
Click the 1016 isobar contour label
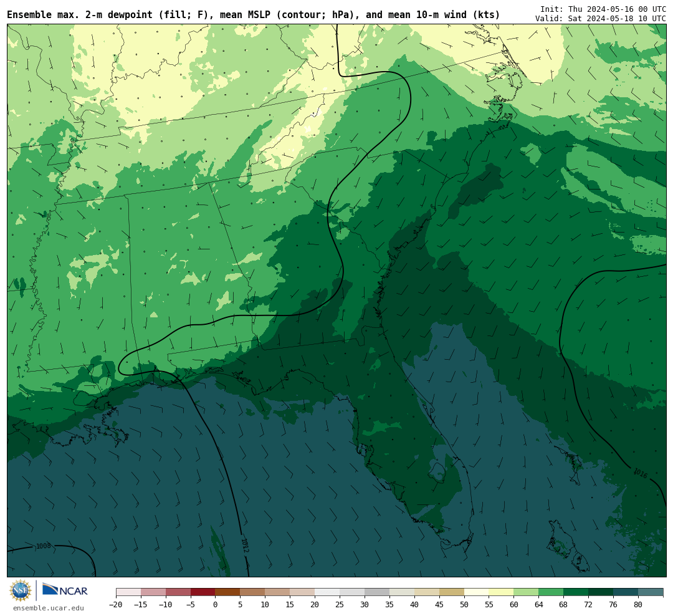click(641, 473)
